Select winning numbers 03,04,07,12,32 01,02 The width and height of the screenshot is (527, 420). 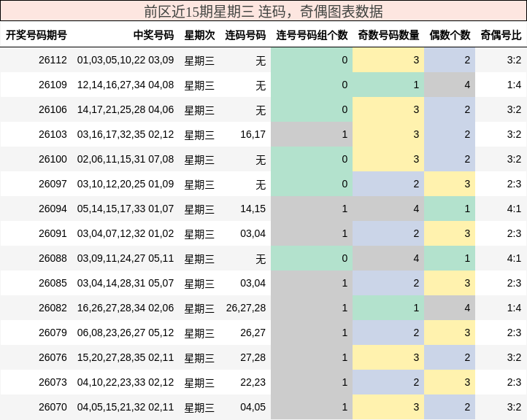pos(126,233)
